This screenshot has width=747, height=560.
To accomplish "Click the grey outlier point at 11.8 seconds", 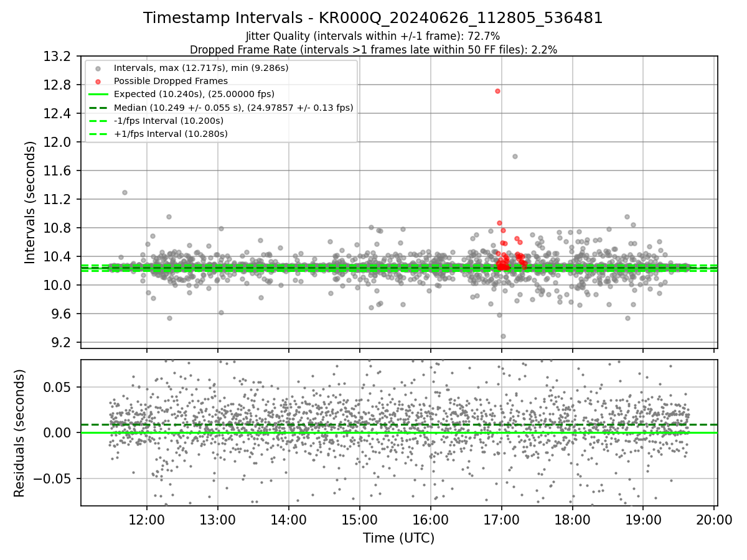I will 515,156.
